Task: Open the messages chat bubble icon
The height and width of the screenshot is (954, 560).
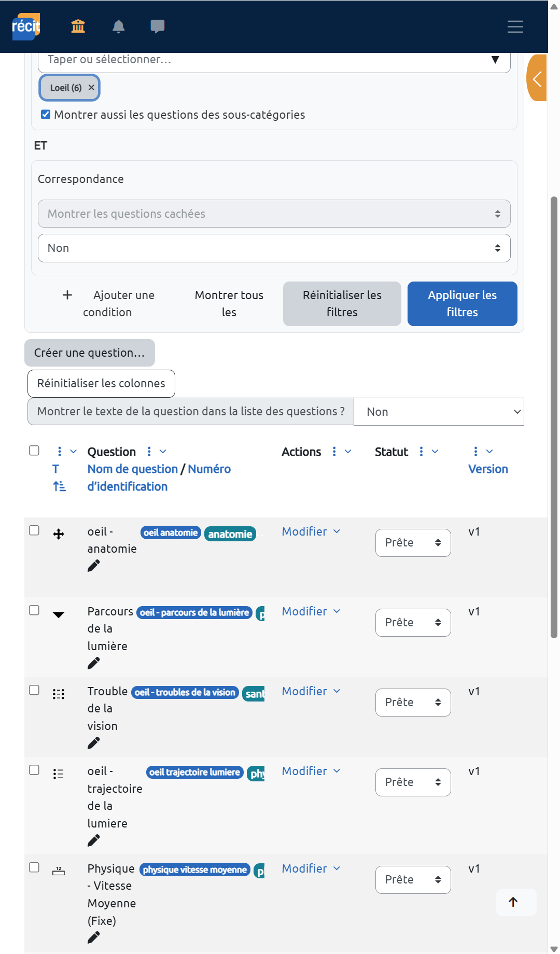Action: pyautogui.click(x=157, y=26)
